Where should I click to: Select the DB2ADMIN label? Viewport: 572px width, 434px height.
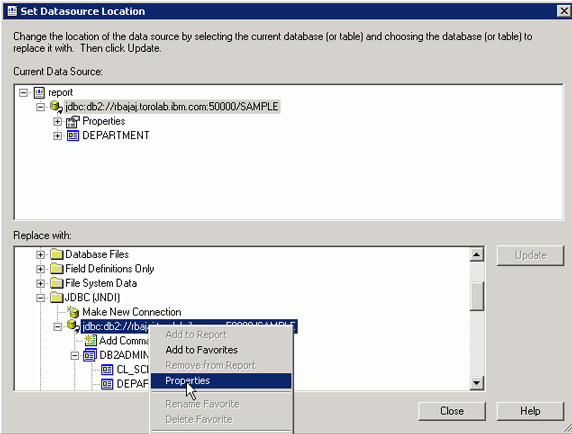pyautogui.click(x=124, y=355)
